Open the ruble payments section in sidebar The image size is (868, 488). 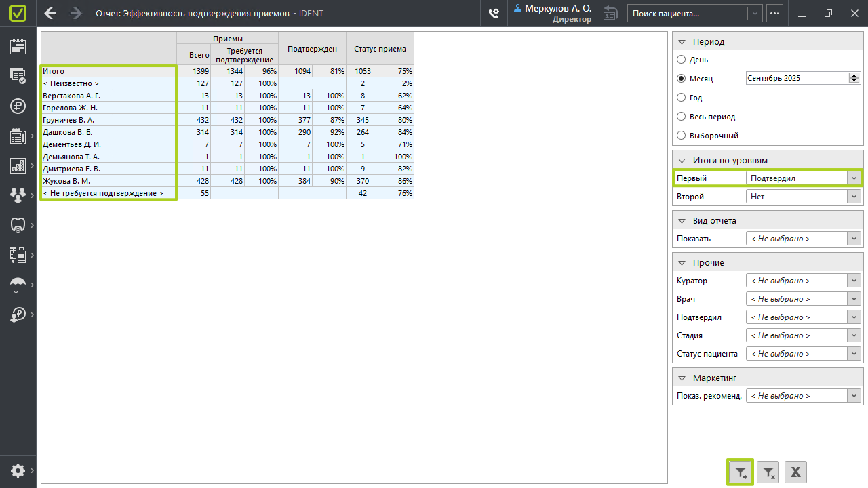pyautogui.click(x=18, y=106)
